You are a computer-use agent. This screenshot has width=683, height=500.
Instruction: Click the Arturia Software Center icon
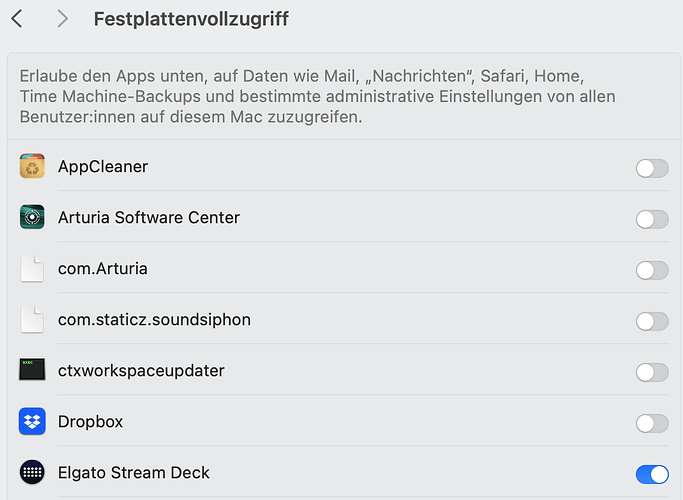tap(32, 217)
